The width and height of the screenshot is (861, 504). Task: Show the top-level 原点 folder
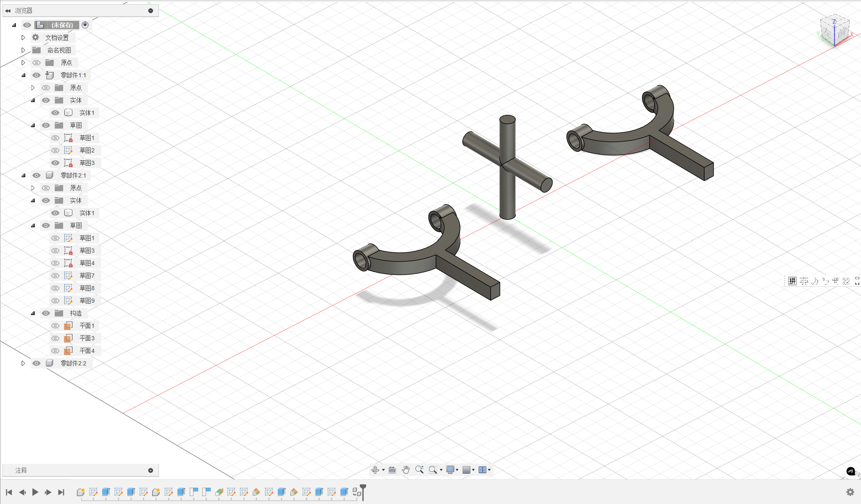(x=37, y=63)
